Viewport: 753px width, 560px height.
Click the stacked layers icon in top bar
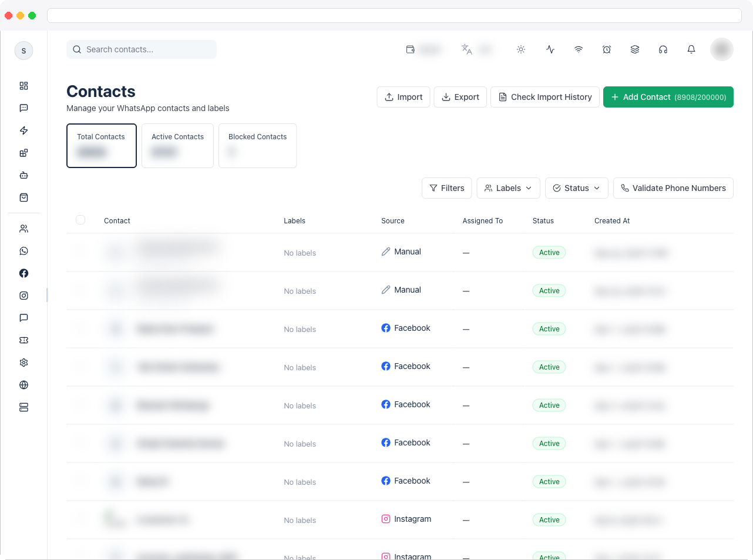(635, 49)
